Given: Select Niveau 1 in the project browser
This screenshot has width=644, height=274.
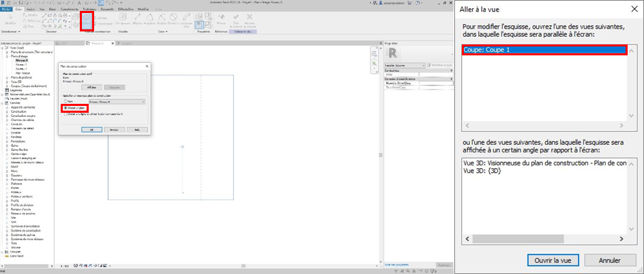Looking at the screenshot, I should point(21,66).
